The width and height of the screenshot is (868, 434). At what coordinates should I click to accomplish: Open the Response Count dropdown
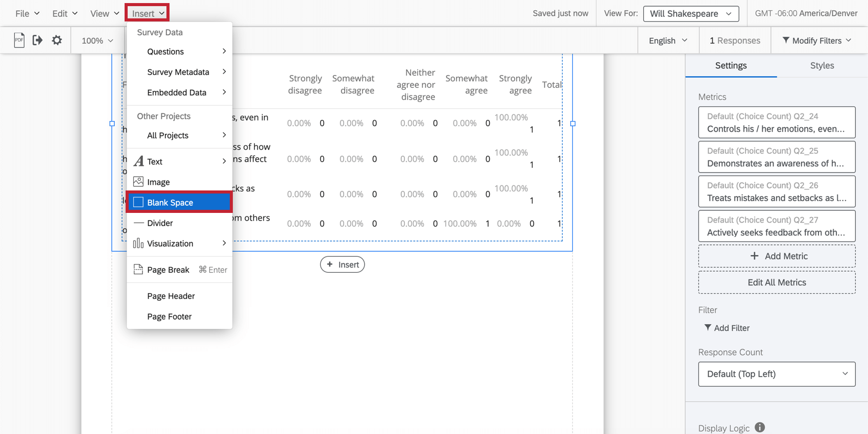(776, 374)
